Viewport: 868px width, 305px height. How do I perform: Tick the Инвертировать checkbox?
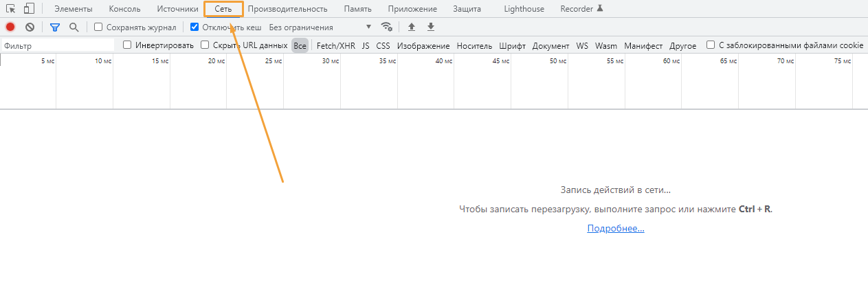(127, 45)
